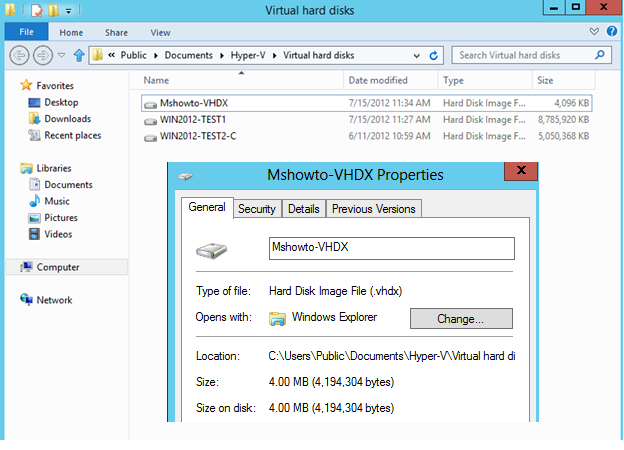Expand the breadcrumb arrow after Public
Viewport: 624px width, 450px height.
click(x=156, y=56)
